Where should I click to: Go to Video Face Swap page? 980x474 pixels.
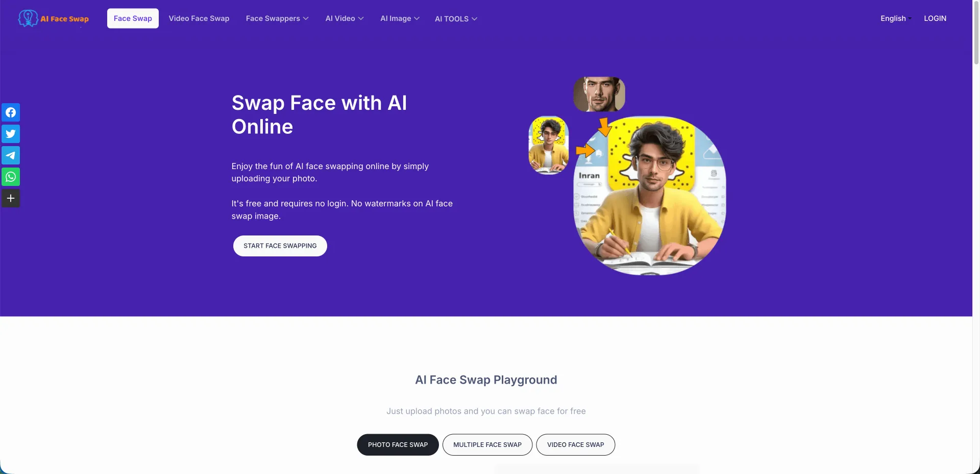click(199, 18)
